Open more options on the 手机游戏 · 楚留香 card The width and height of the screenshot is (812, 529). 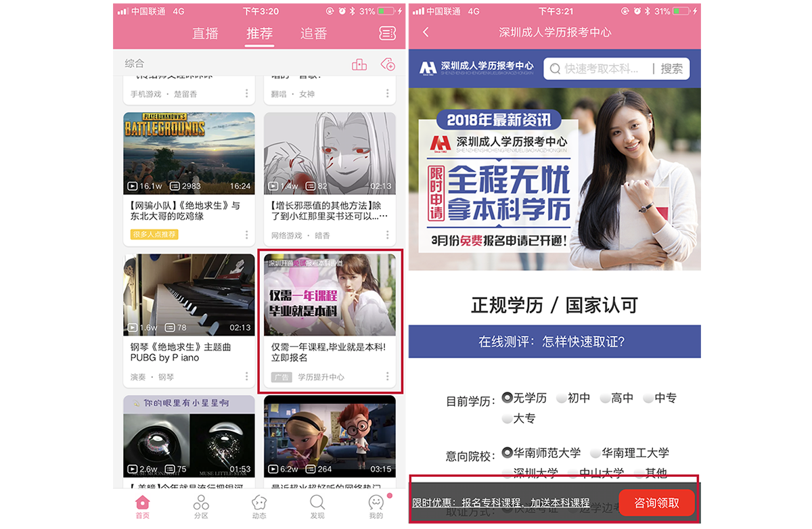pyautogui.click(x=246, y=93)
